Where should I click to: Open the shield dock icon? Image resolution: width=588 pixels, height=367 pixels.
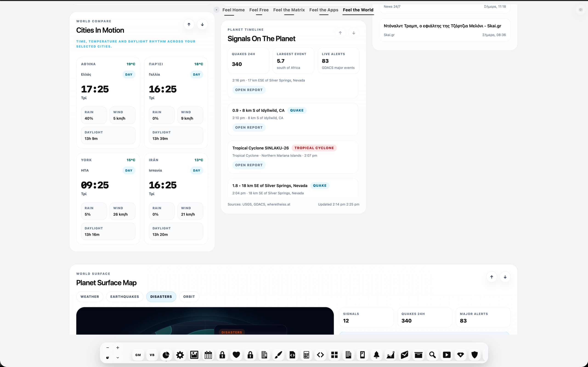[x=475, y=355]
